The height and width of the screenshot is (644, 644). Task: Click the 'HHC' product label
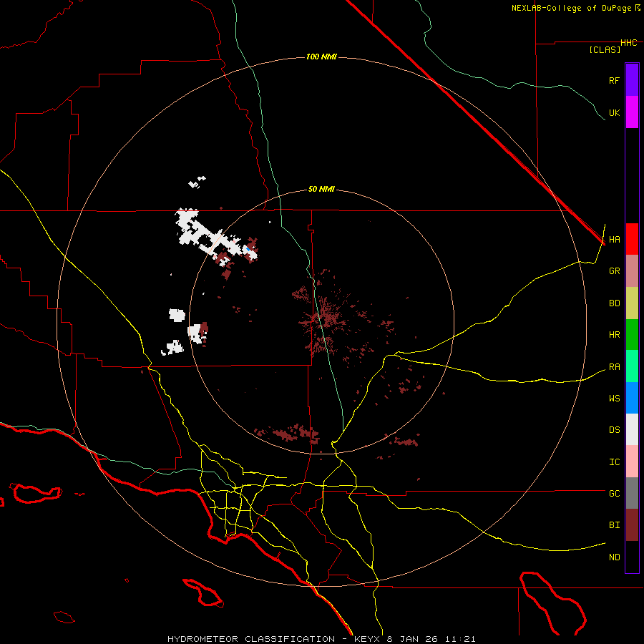point(628,42)
